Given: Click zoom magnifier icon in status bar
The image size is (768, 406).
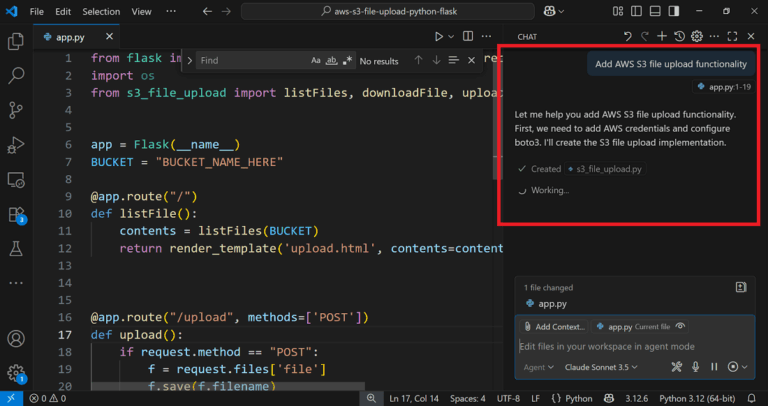Looking at the screenshot, I should click(372, 399).
